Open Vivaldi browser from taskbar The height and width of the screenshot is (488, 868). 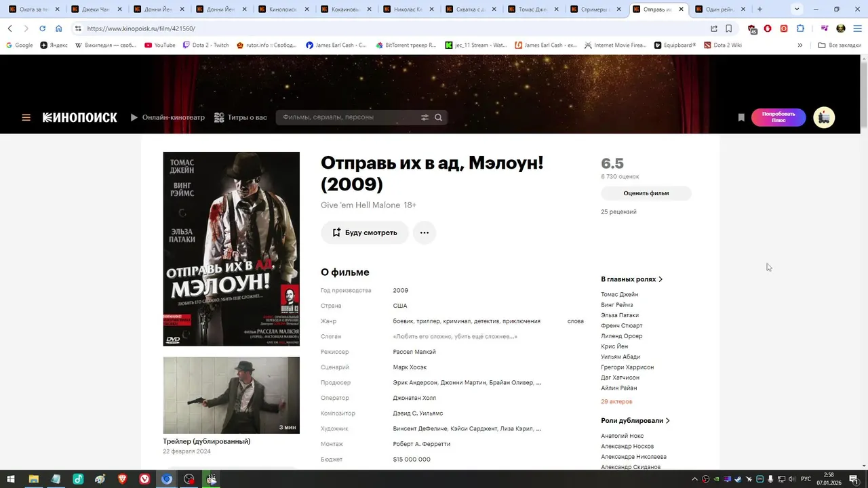click(x=144, y=479)
